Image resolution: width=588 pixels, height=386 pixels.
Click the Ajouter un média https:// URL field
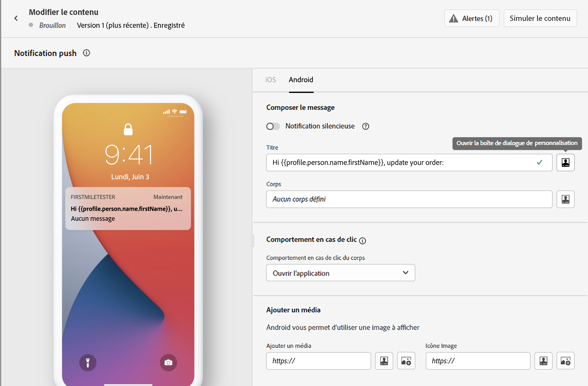coord(318,361)
